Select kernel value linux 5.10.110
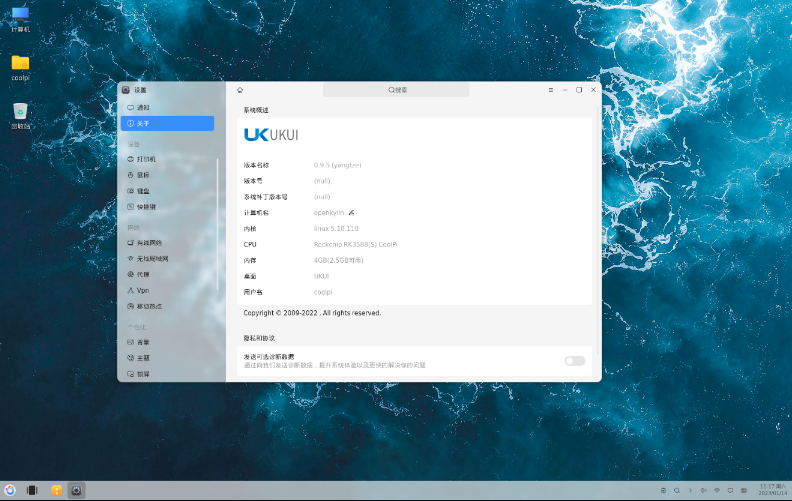The width and height of the screenshot is (792, 501). pos(336,229)
